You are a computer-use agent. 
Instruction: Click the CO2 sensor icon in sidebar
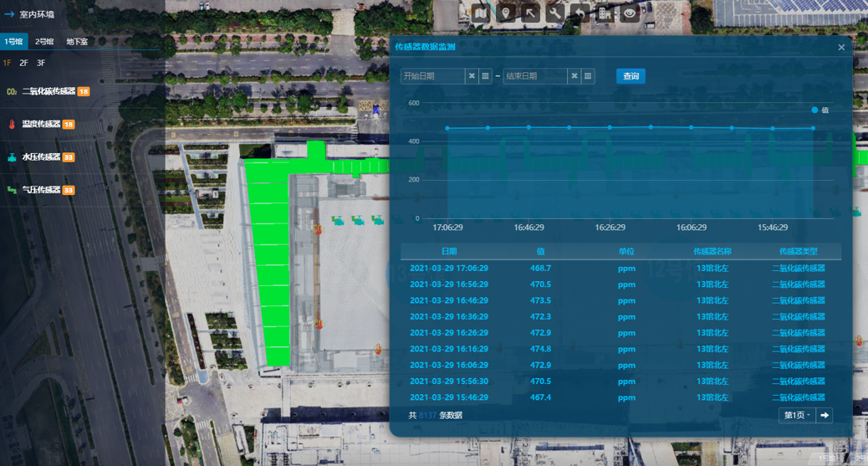tap(12, 92)
